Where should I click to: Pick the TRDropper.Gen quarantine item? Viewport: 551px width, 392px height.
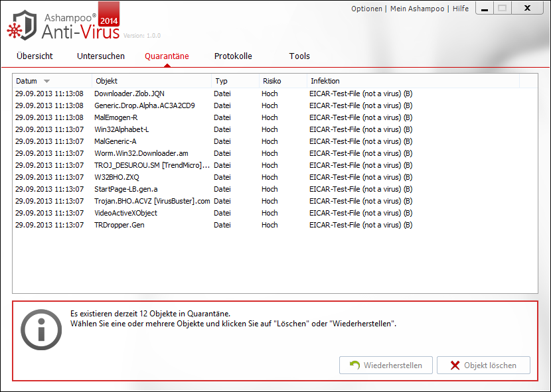point(119,225)
